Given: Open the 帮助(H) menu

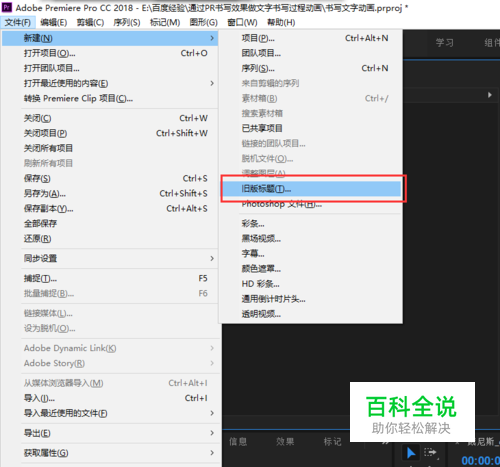Looking at the screenshot, I should tap(281, 23).
